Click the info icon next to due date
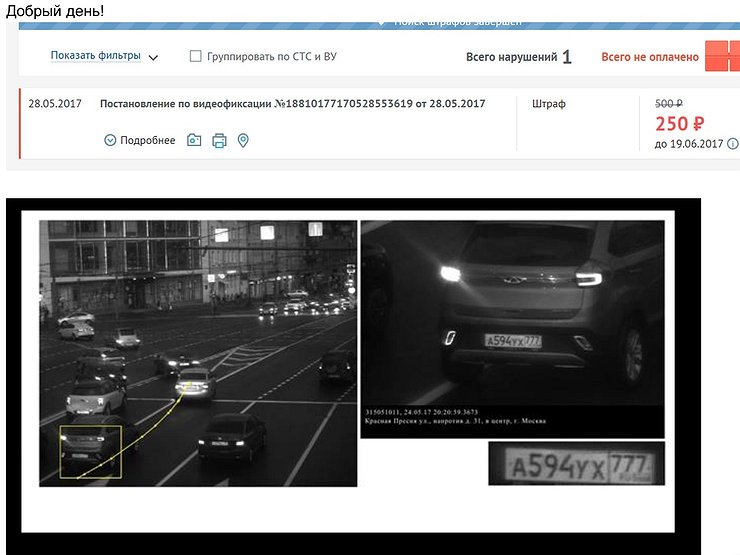740x555 pixels. (732, 143)
